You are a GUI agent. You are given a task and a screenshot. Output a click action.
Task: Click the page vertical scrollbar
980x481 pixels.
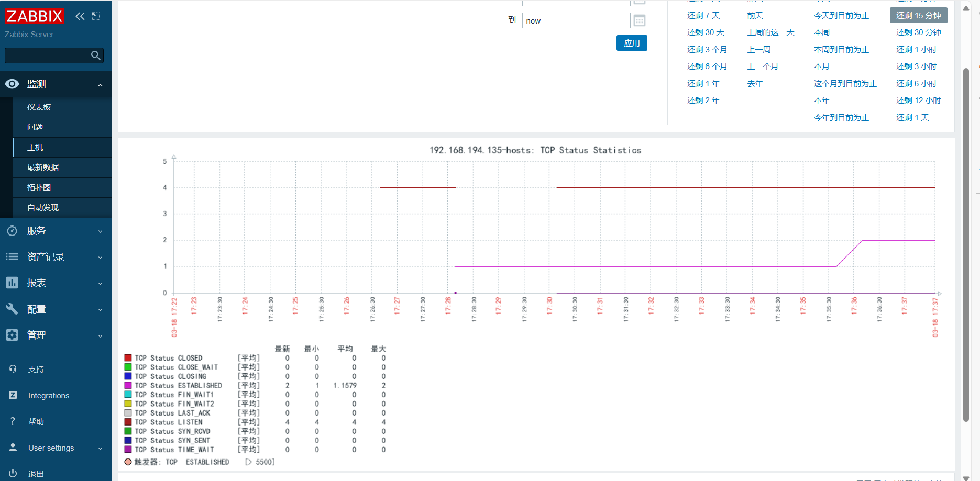[x=966, y=244]
